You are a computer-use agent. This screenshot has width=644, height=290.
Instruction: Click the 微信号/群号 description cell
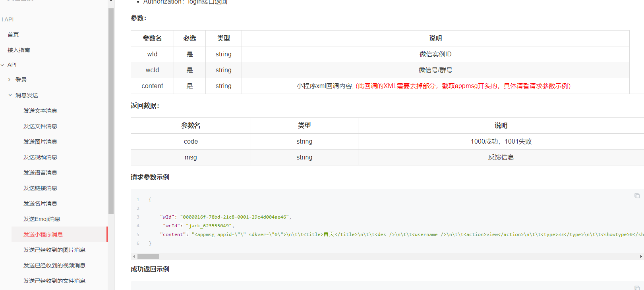tap(435, 70)
